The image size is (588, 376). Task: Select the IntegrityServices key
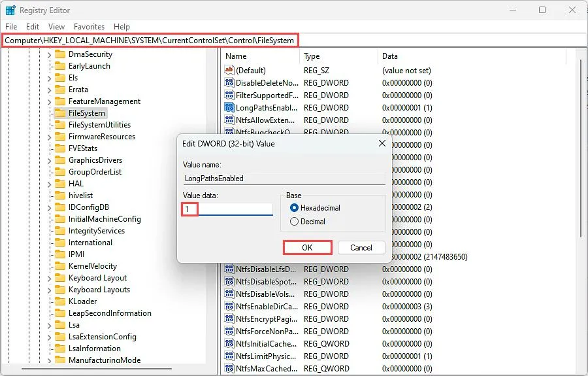(97, 231)
